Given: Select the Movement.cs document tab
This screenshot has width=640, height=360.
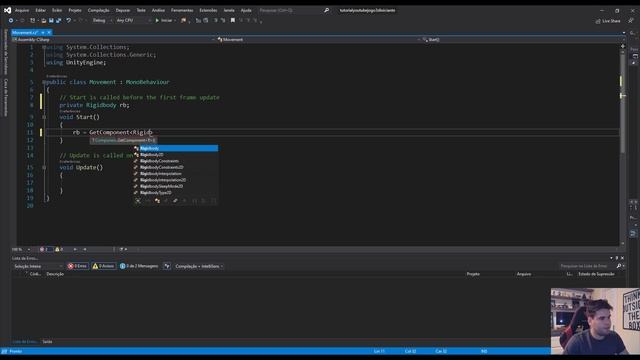Looking at the screenshot, I should (x=24, y=33).
